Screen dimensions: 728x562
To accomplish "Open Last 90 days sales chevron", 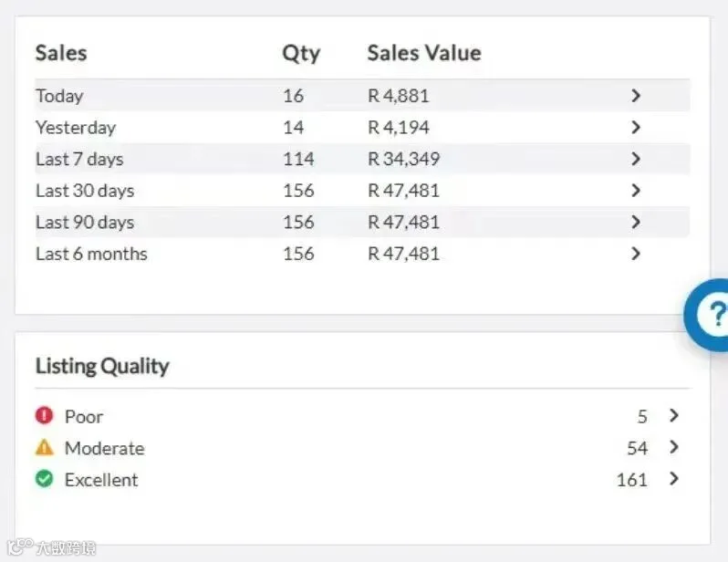I will [636, 222].
